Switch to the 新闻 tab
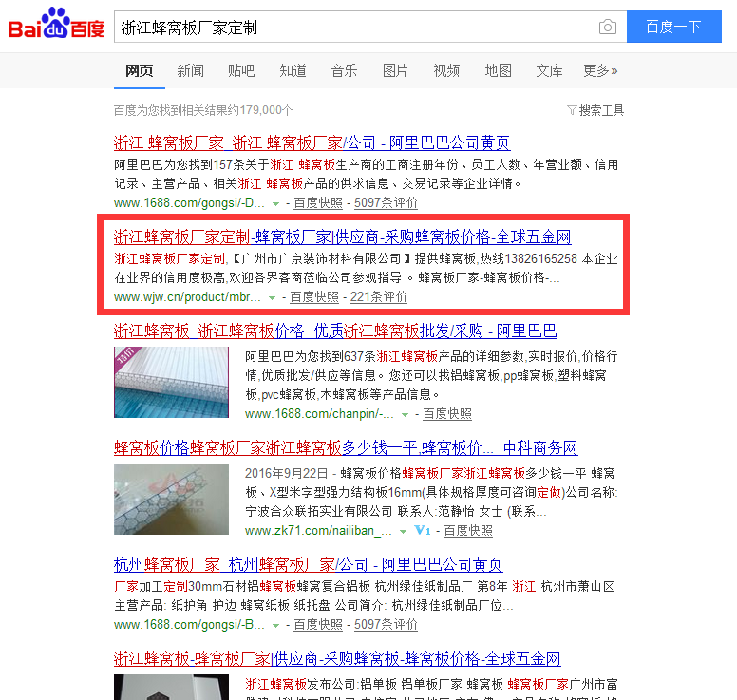The image size is (737, 700). (x=190, y=70)
